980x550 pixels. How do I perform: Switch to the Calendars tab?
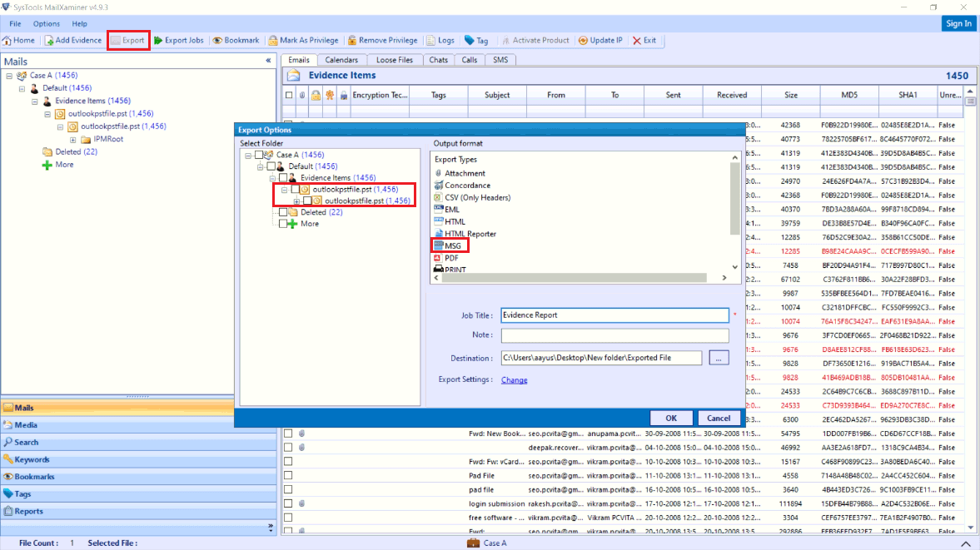click(341, 60)
